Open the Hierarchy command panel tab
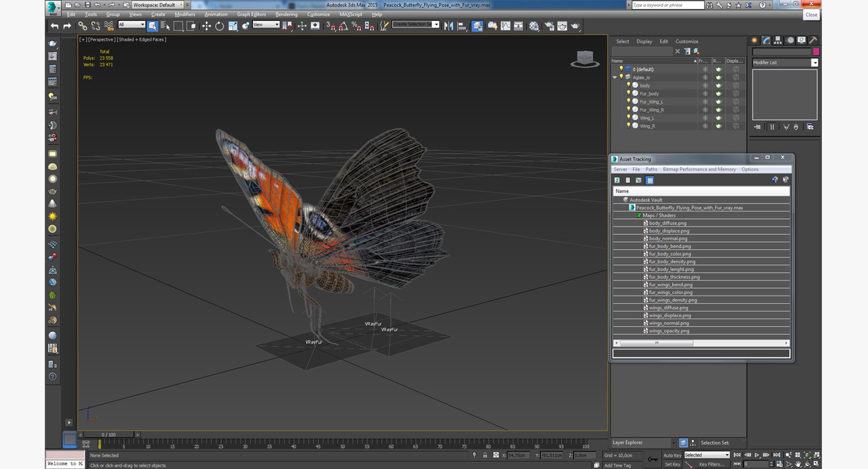This screenshot has height=469, width=868. point(778,40)
